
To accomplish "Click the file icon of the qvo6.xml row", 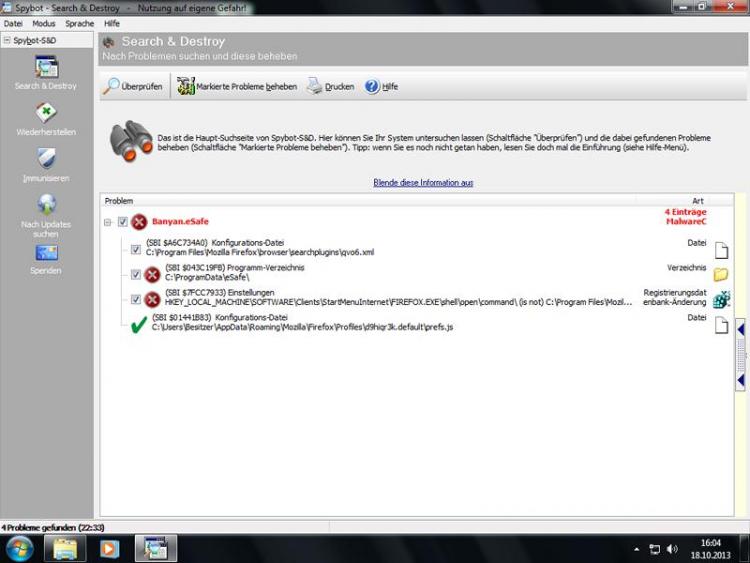I will pos(721,250).
